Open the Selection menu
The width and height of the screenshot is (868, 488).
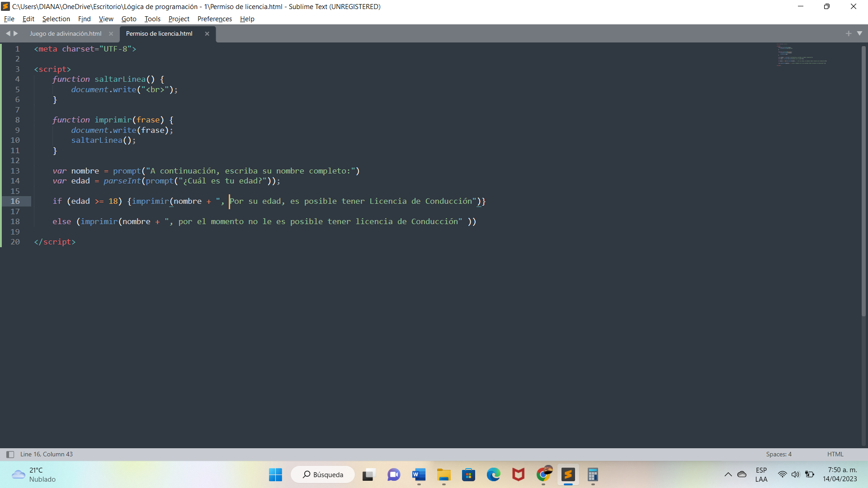coord(56,19)
